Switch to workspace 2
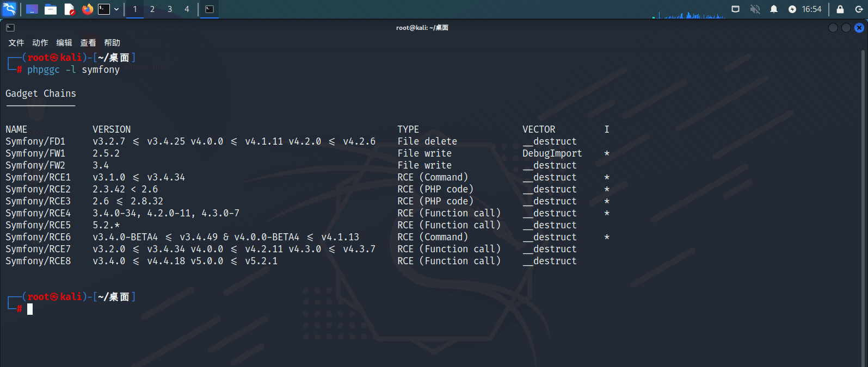The image size is (868, 367). coord(152,9)
